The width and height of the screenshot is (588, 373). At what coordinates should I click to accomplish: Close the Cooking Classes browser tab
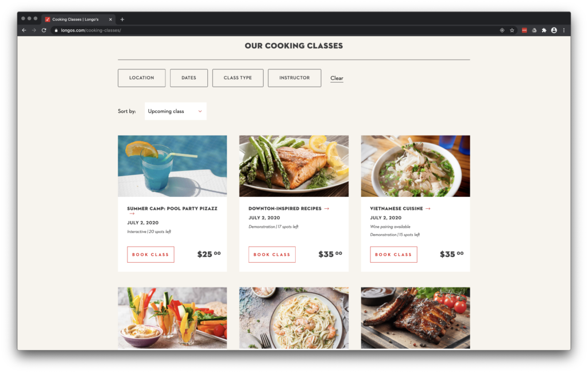click(111, 20)
